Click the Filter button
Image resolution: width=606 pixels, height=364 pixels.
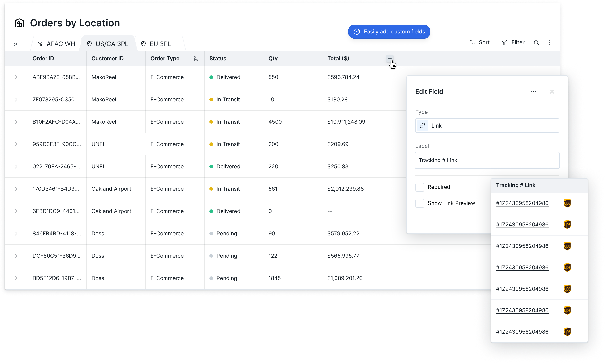click(x=512, y=42)
